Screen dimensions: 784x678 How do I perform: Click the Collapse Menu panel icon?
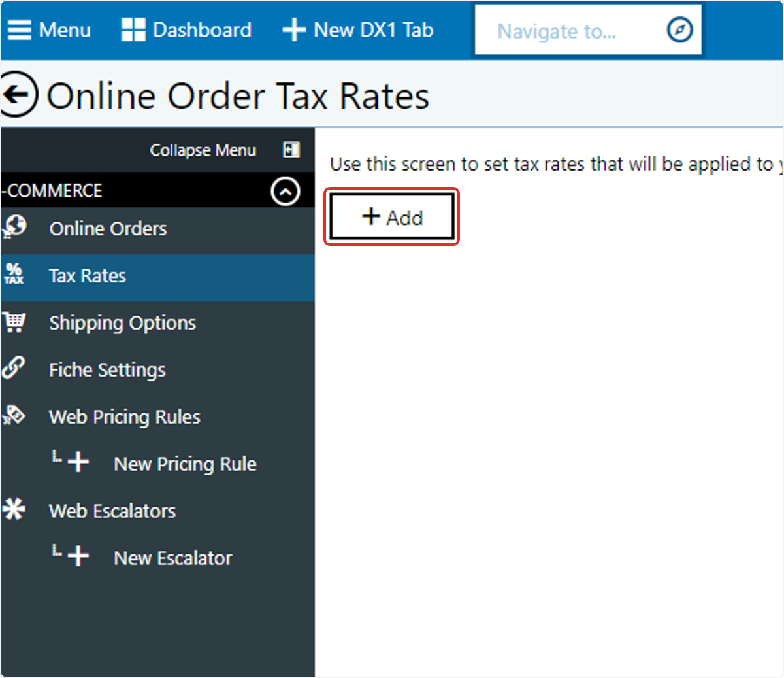coord(291,150)
